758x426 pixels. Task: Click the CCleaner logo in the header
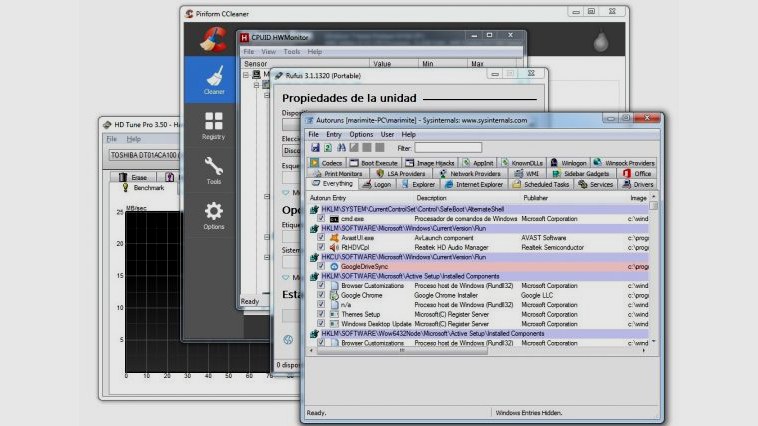tap(213, 39)
